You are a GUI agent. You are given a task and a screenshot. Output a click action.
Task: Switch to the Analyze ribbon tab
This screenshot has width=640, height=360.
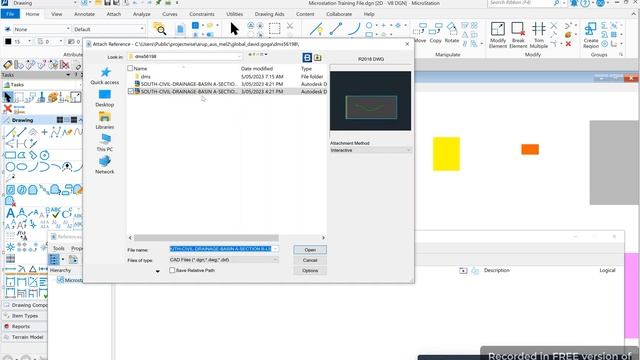pos(142,14)
